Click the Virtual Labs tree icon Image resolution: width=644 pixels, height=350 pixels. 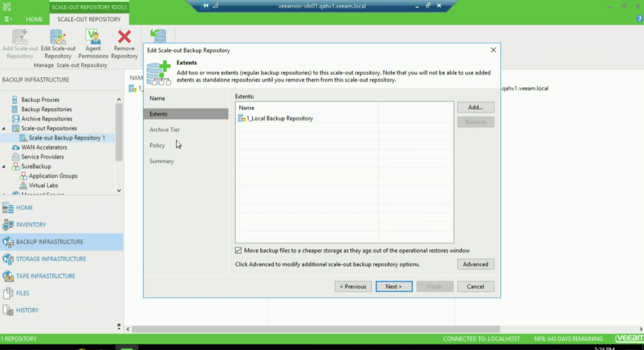click(23, 186)
